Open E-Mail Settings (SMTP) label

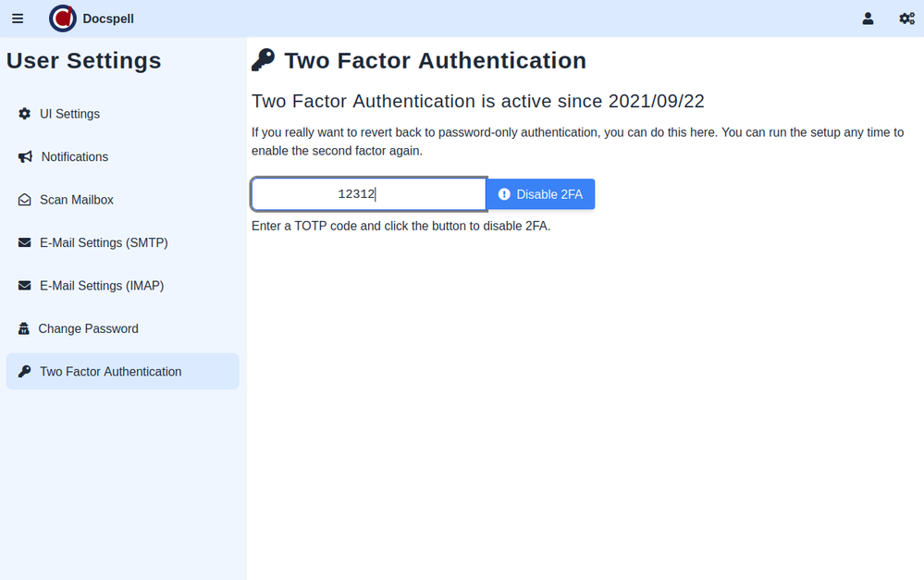coord(104,243)
